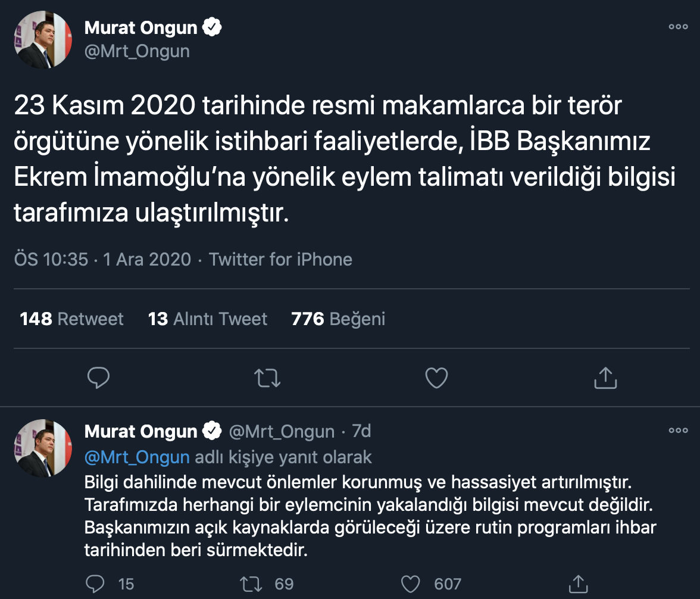Viewport: 700px width, 599px height.
Task: View the 148 Retweet list
Action: [71, 319]
